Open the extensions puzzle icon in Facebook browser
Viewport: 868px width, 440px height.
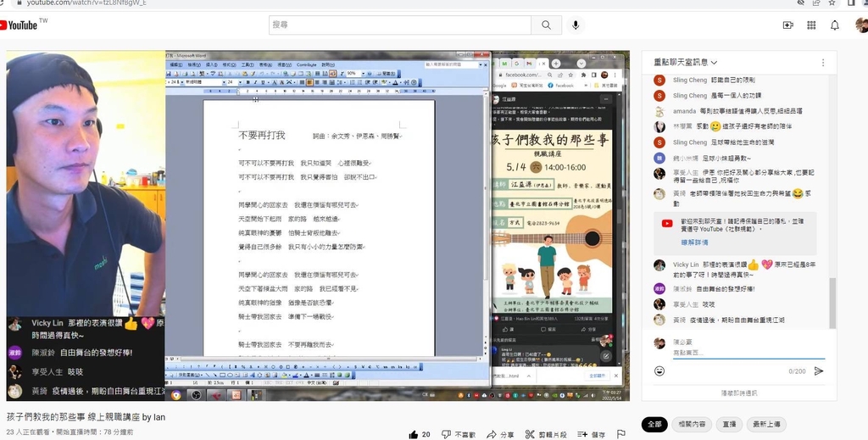pos(583,75)
